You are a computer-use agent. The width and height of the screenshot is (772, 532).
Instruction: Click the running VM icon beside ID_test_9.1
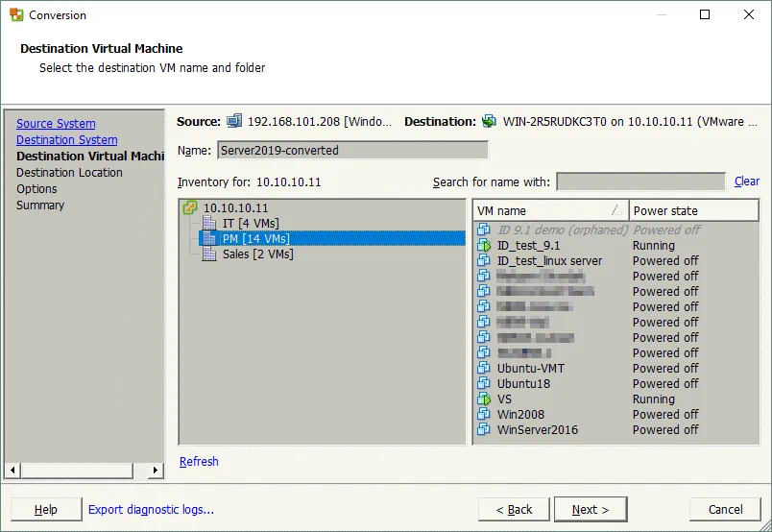484,246
